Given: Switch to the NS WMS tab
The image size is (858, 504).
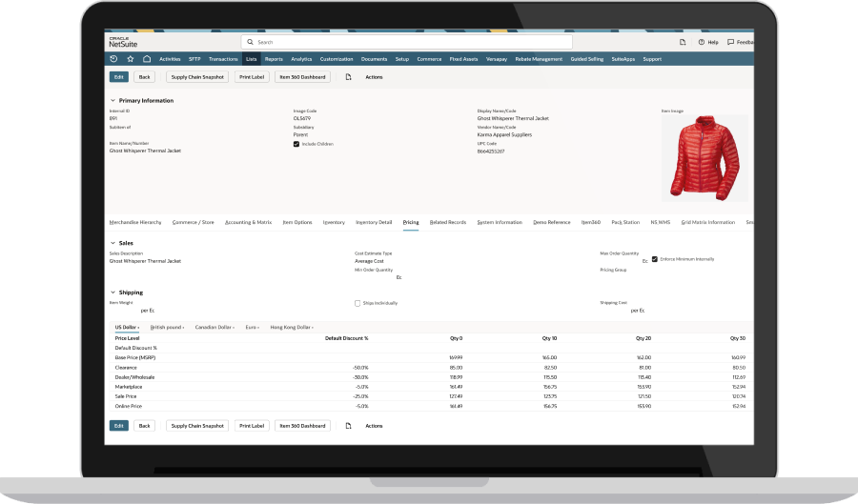Looking at the screenshot, I should click(660, 223).
